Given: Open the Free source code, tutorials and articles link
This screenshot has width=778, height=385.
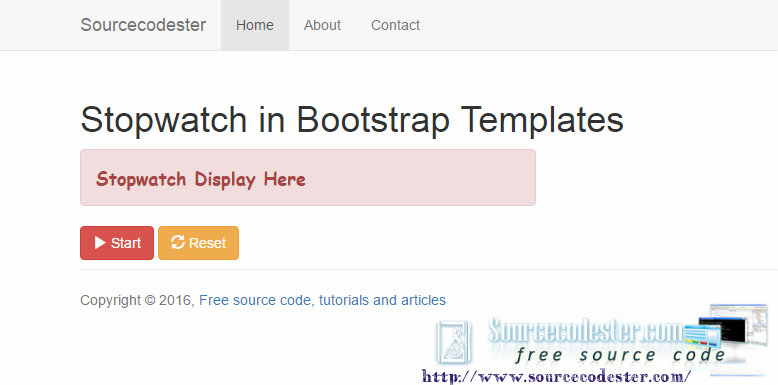Looking at the screenshot, I should pos(323,300).
